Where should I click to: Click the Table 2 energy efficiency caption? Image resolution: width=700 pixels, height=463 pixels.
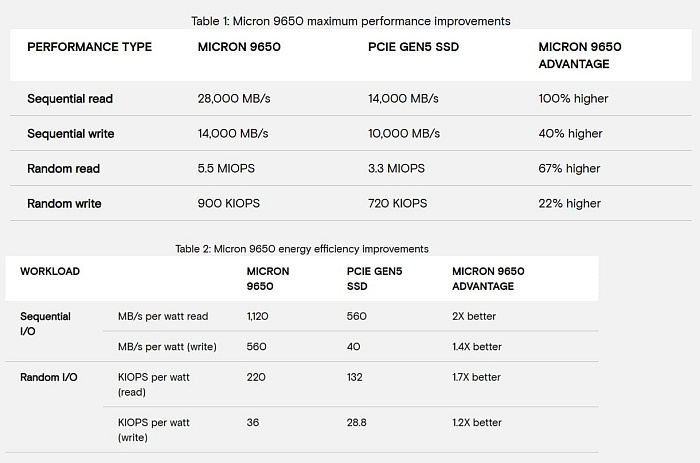pos(301,248)
